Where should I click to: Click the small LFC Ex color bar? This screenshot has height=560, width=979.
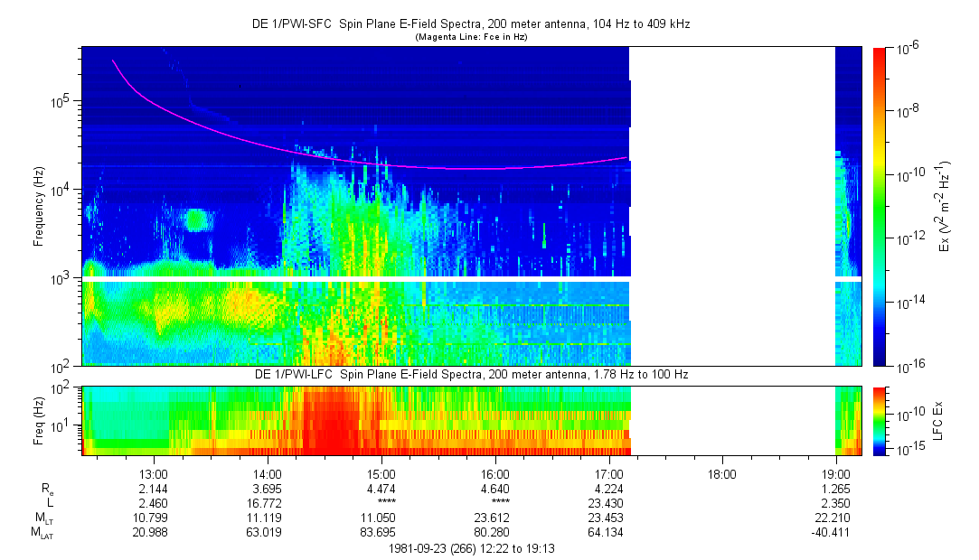880,420
